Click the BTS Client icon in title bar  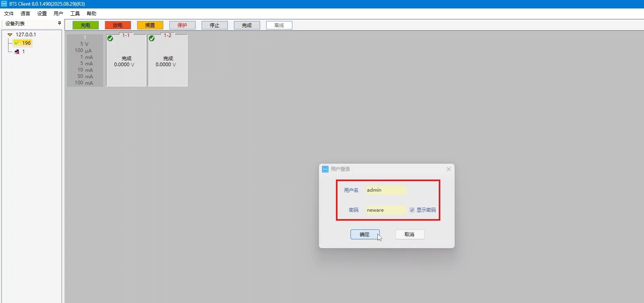click(x=4, y=4)
